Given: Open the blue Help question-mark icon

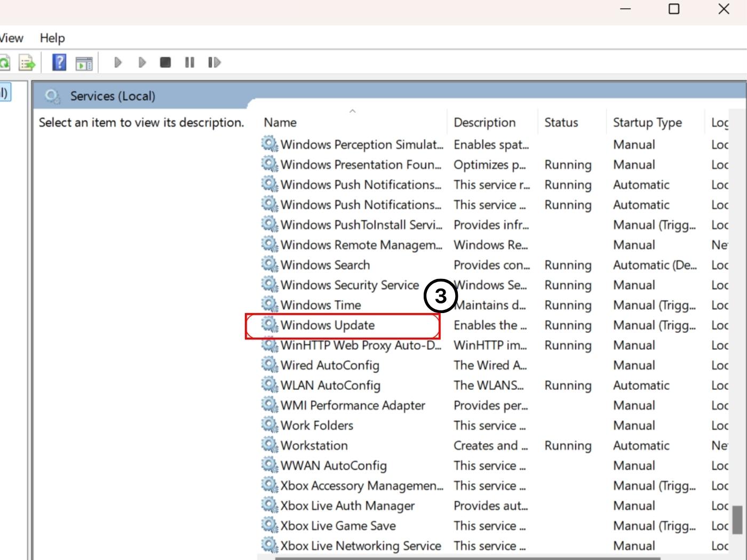Looking at the screenshot, I should (x=59, y=62).
